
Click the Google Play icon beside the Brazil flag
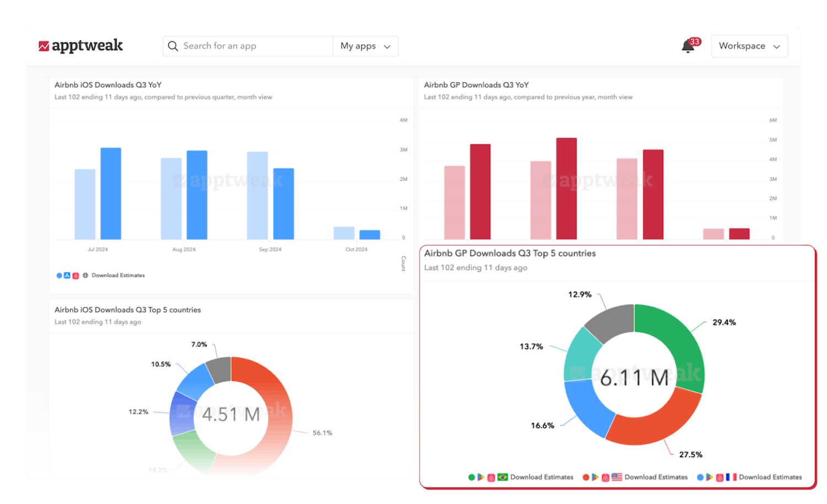point(480,476)
